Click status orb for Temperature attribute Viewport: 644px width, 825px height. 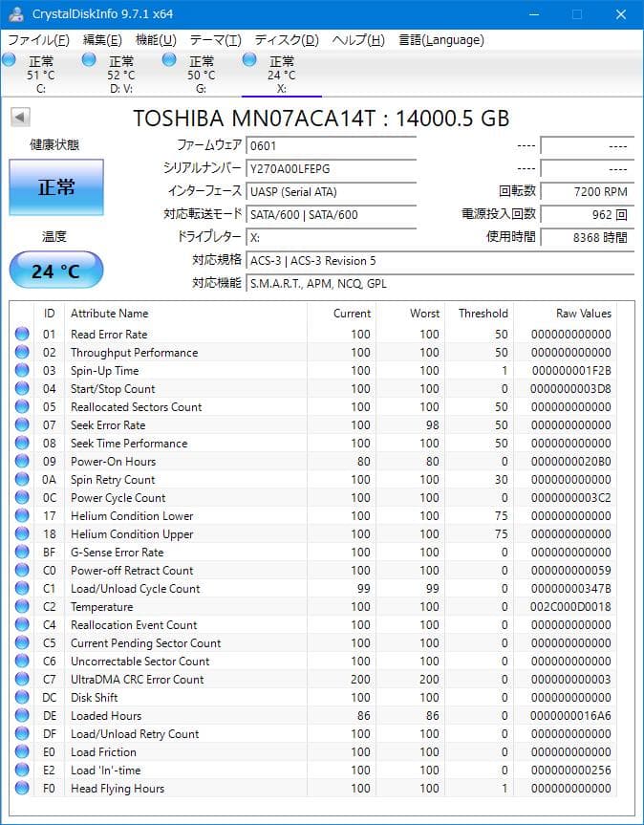click(x=22, y=606)
